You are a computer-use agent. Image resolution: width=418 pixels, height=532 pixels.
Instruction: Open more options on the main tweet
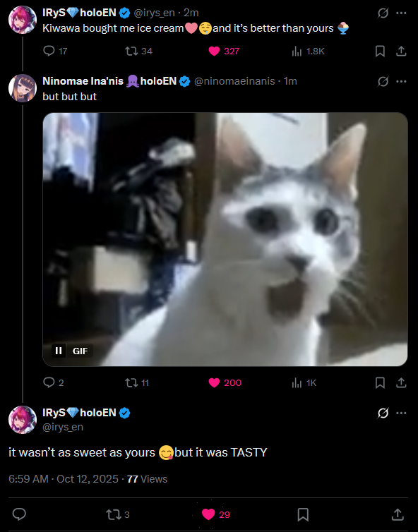401,413
